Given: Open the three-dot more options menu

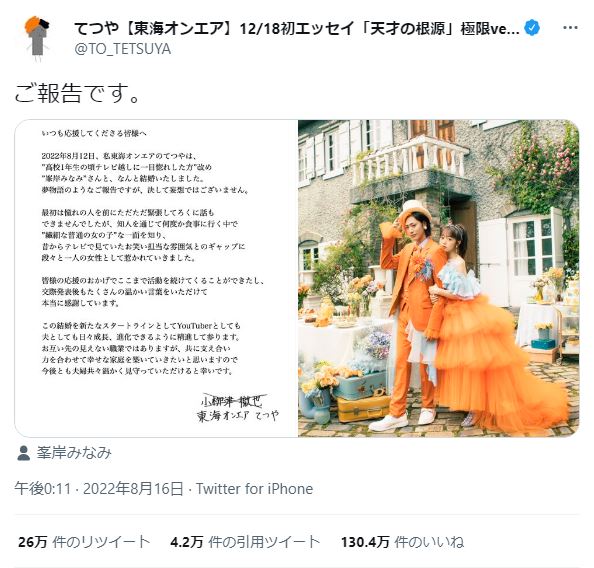Looking at the screenshot, I should [x=570, y=28].
